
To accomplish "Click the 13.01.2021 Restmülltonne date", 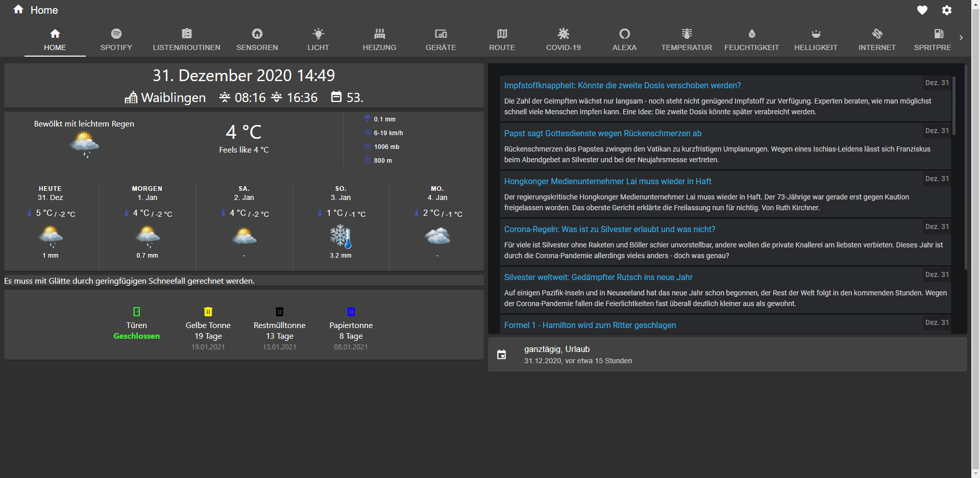I will (280, 347).
